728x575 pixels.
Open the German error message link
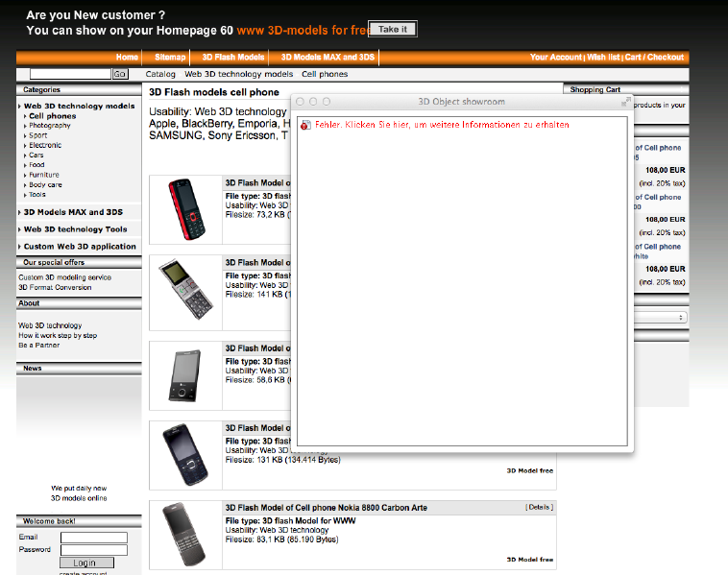point(442,125)
